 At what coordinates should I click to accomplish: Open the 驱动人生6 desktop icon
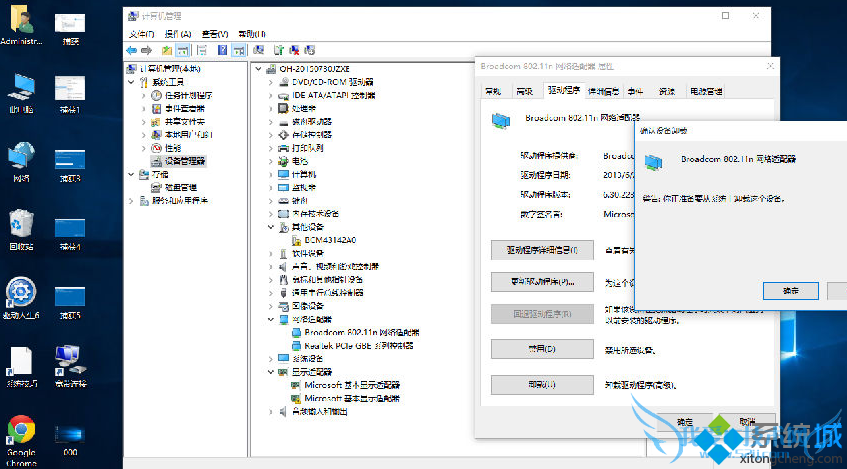pyautogui.click(x=21, y=298)
